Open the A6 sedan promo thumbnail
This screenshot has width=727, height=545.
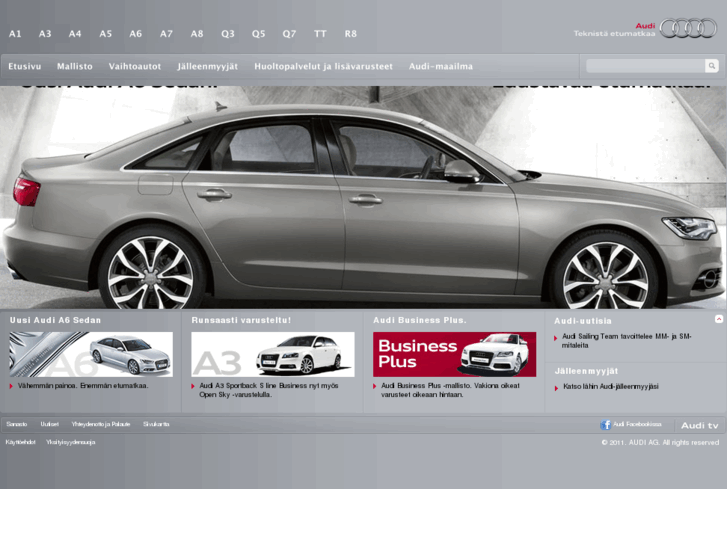pos(91,354)
